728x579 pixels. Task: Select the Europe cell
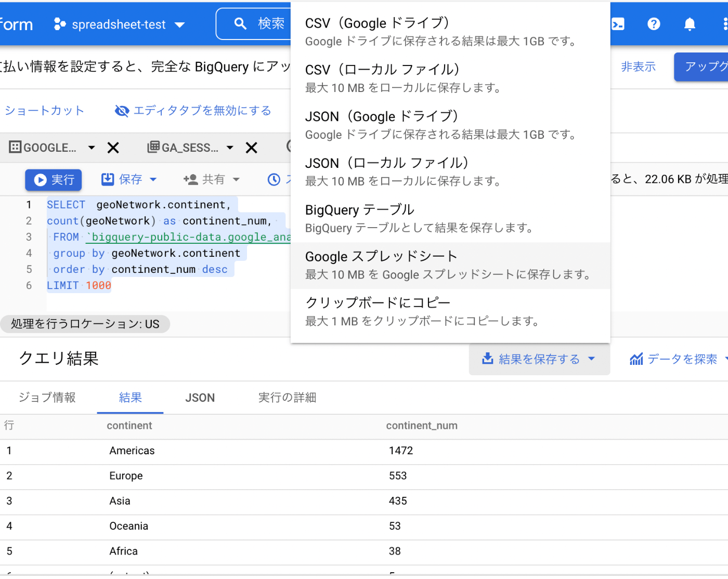pos(126,476)
